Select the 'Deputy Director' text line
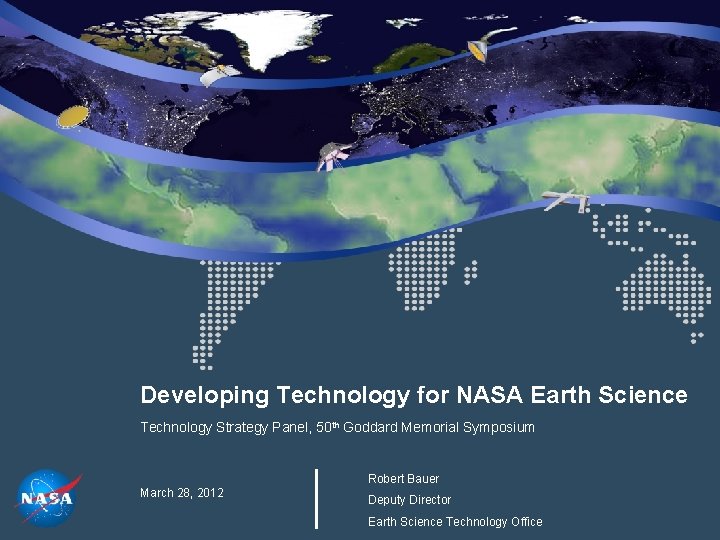This screenshot has height=540, width=720. [410, 500]
